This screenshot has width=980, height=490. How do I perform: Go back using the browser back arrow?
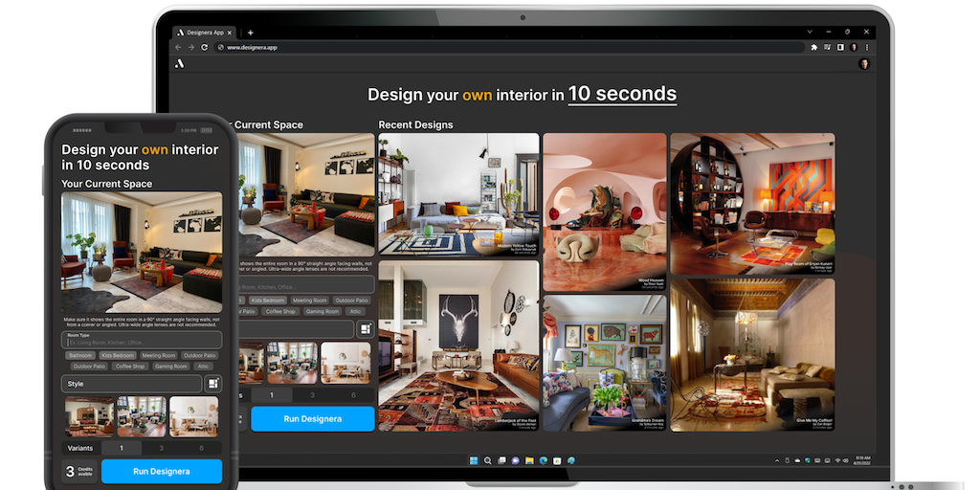pyautogui.click(x=178, y=47)
